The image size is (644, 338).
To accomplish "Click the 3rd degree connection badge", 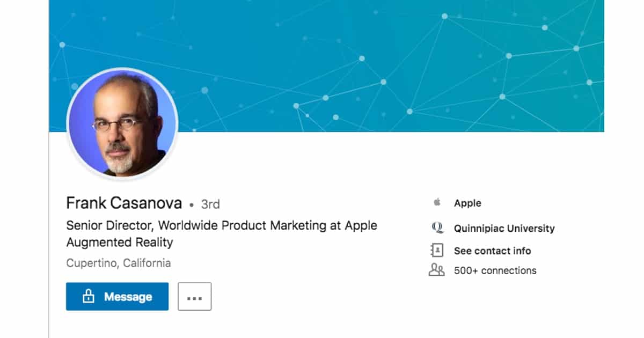I will point(210,204).
